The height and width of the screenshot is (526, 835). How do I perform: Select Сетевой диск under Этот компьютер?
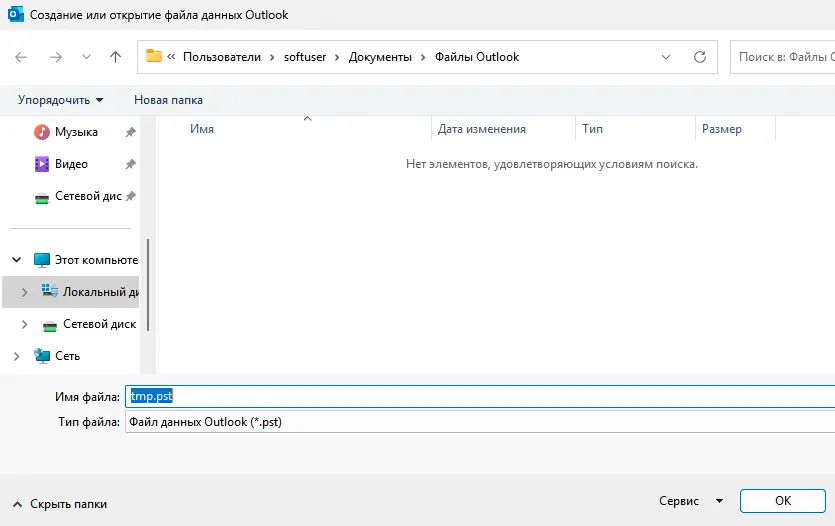coord(100,324)
